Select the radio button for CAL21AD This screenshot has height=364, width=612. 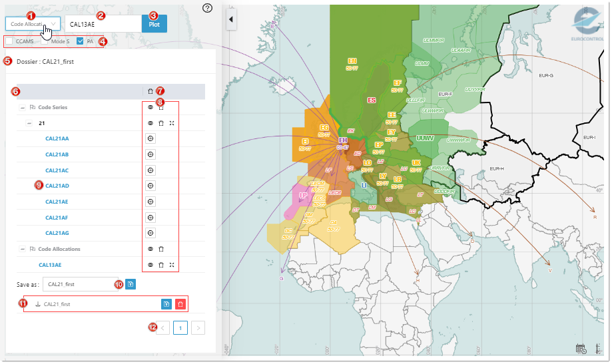pos(151,186)
